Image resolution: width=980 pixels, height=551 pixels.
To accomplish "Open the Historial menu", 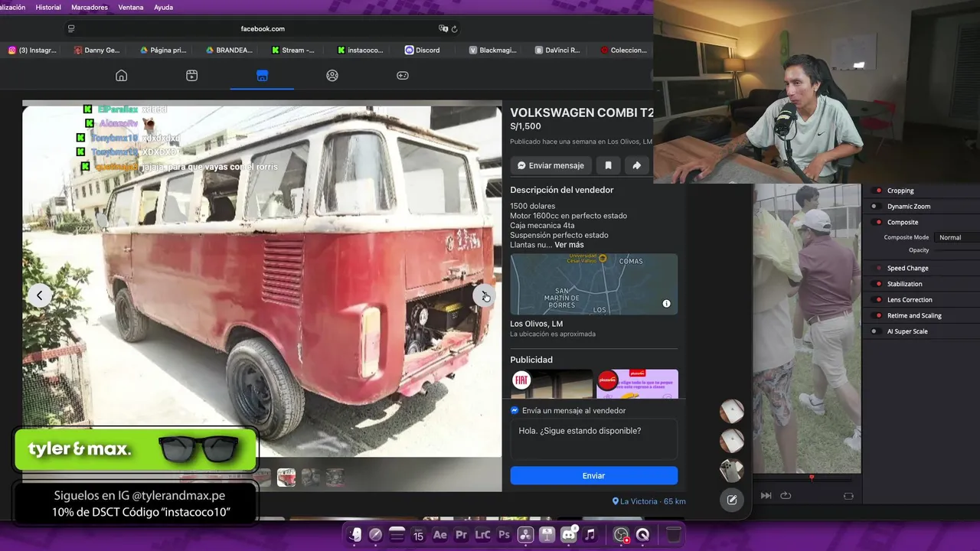I will tap(48, 7).
